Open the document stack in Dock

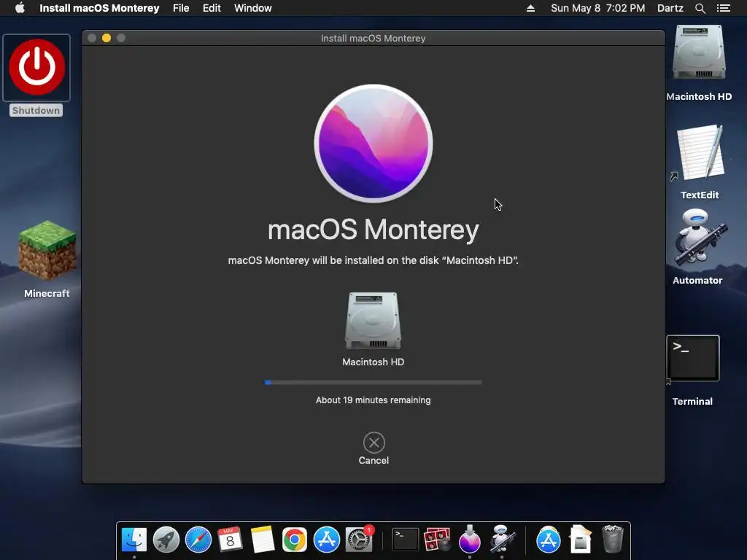580,540
